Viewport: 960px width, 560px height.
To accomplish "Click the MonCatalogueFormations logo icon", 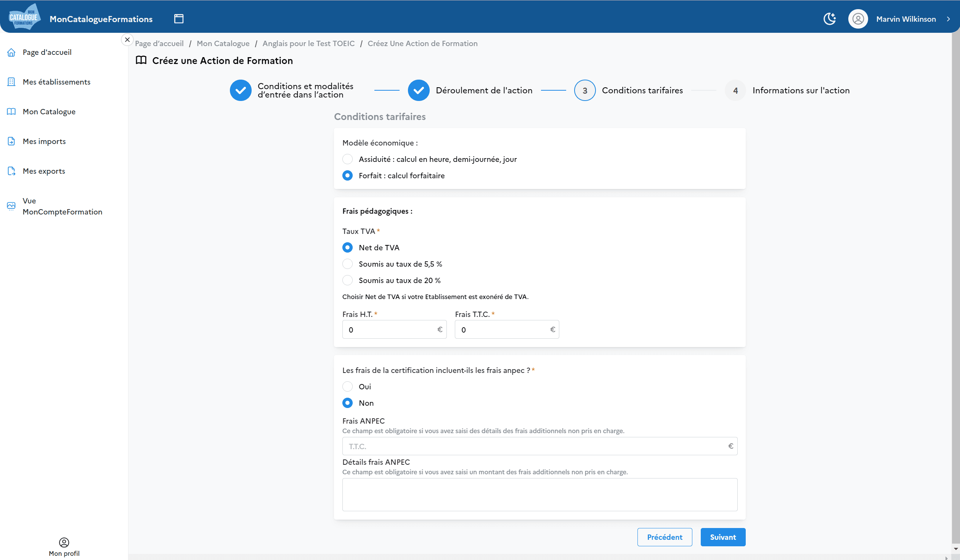I will pyautogui.click(x=24, y=17).
